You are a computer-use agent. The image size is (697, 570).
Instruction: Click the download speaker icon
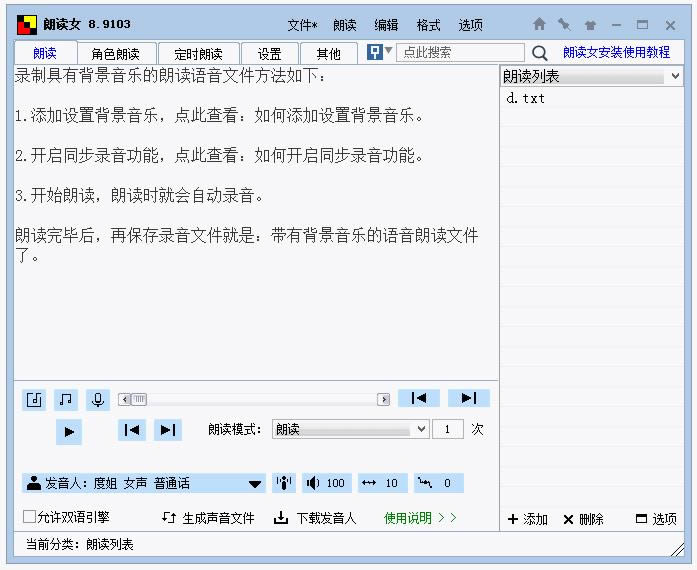point(280,518)
